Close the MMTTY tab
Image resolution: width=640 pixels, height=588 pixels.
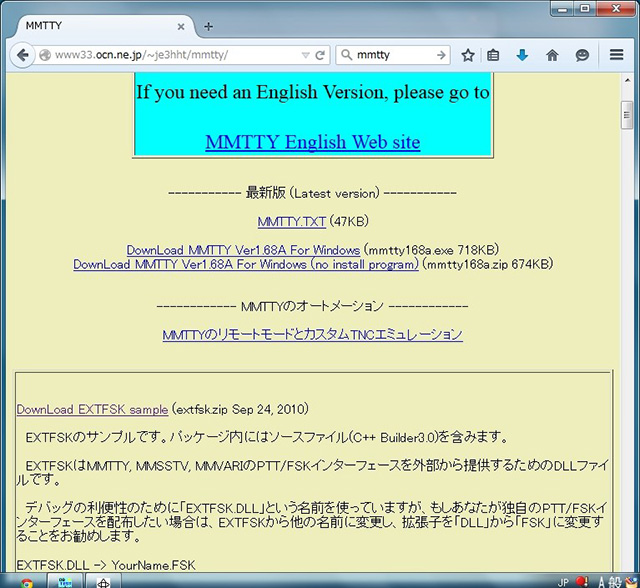(181, 27)
